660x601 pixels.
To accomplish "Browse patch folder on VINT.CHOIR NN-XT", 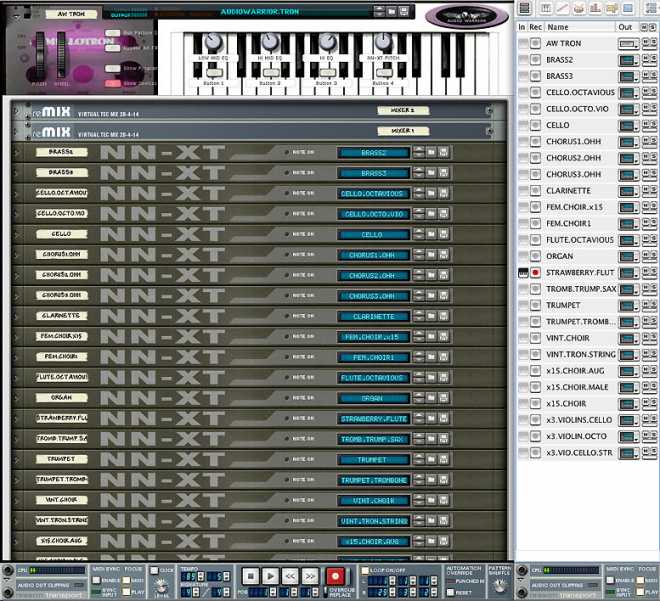I will pyautogui.click(x=431, y=500).
